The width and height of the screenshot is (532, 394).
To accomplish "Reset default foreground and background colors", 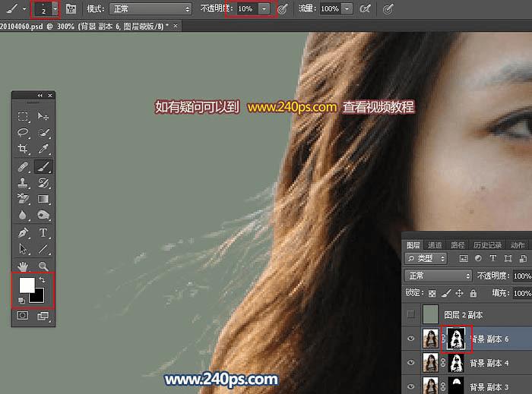I will tap(21, 300).
